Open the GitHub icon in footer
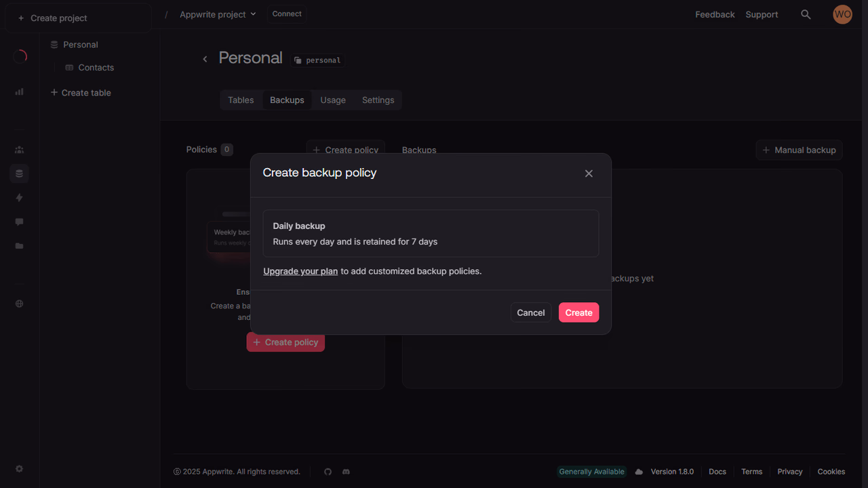Image resolution: width=868 pixels, height=488 pixels. (x=328, y=472)
